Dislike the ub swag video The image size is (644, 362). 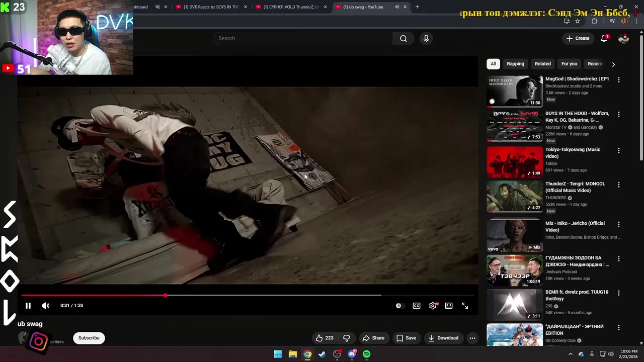[346, 338]
